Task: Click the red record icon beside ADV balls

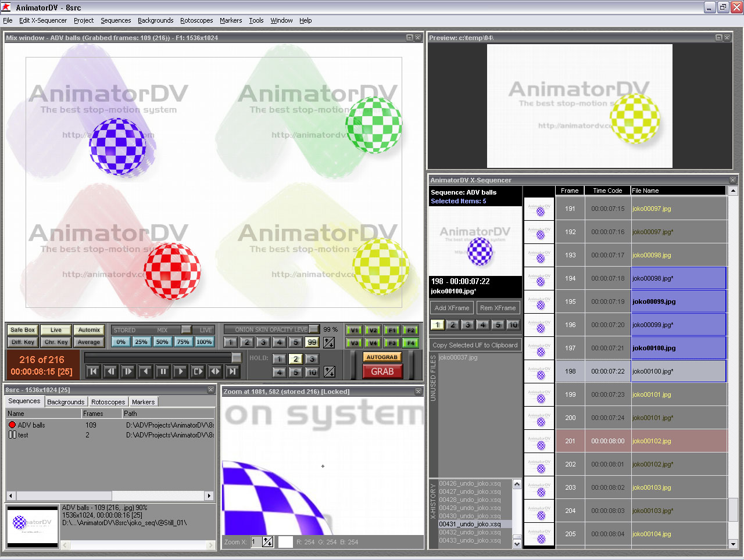Action: (x=12, y=425)
